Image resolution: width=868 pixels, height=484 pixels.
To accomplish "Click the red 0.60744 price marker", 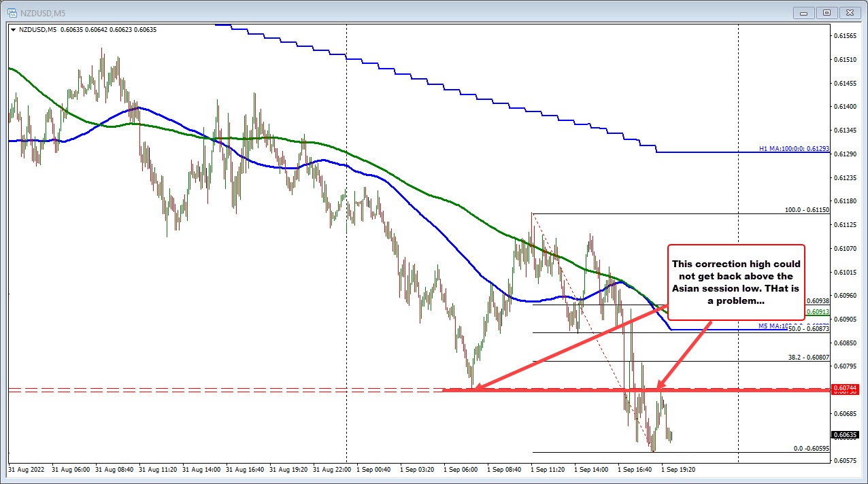I will point(844,388).
